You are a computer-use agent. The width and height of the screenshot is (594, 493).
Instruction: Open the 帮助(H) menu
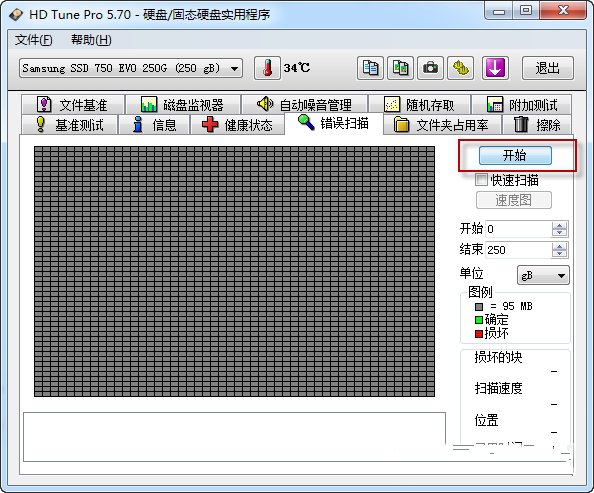(x=91, y=40)
